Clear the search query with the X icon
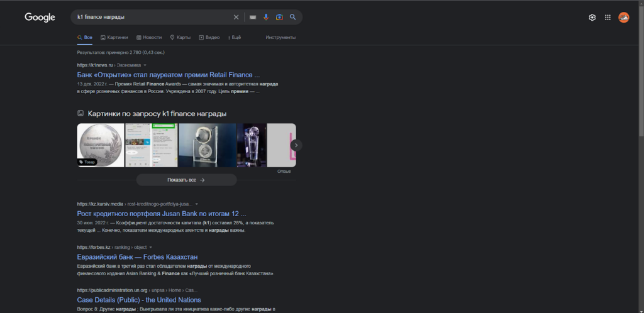Screen dimensions: 644x313 236,17
